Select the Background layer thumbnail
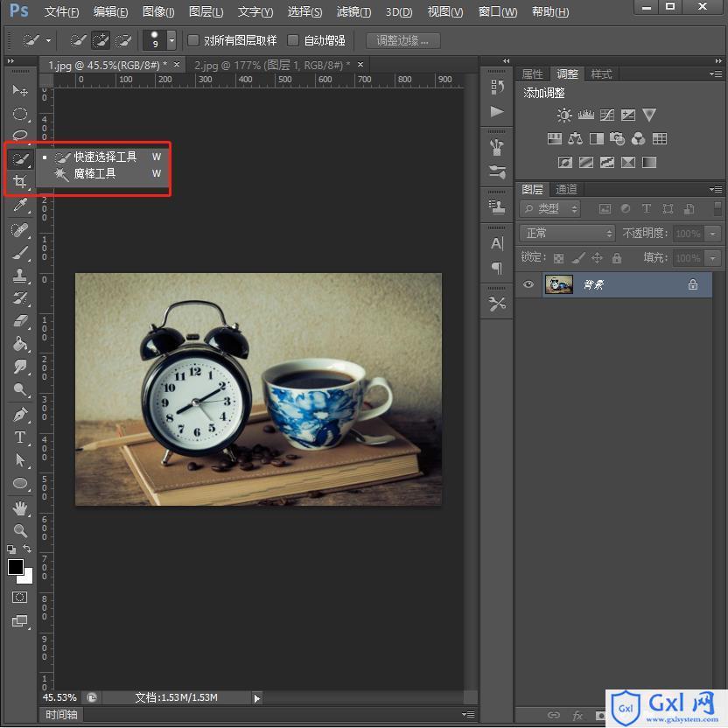728x728 pixels. tap(558, 284)
